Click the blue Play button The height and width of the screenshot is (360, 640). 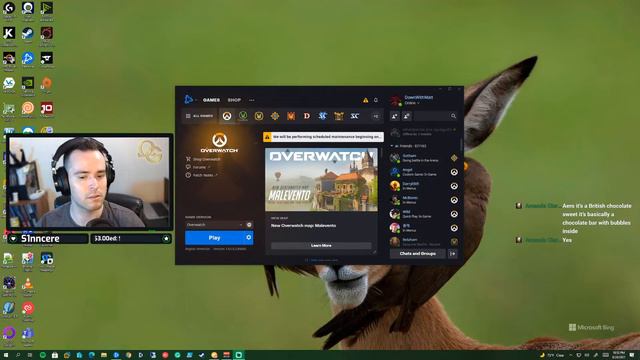click(x=215, y=238)
